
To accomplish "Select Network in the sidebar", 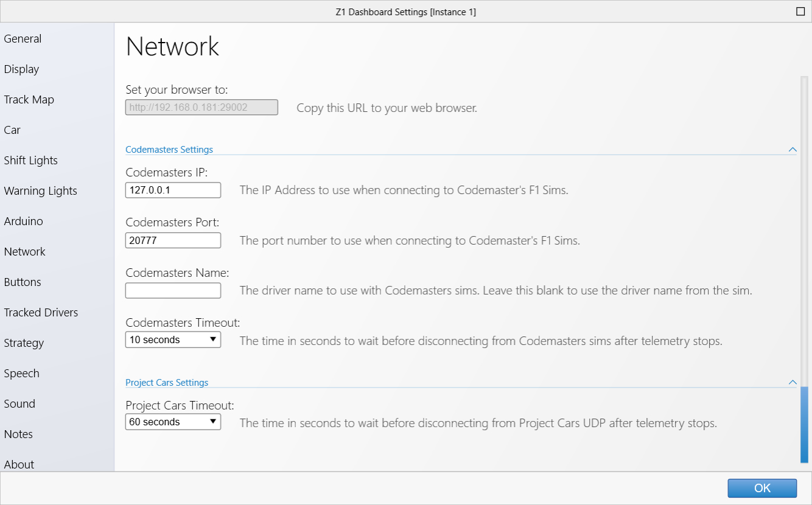I will pos(24,252).
